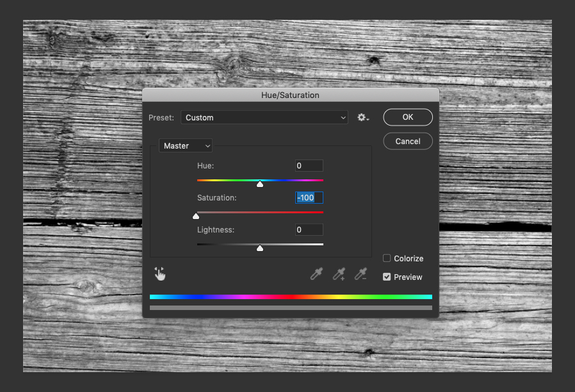Open the Preset dropdown showing Custom
575x392 pixels.
(264, 117)
